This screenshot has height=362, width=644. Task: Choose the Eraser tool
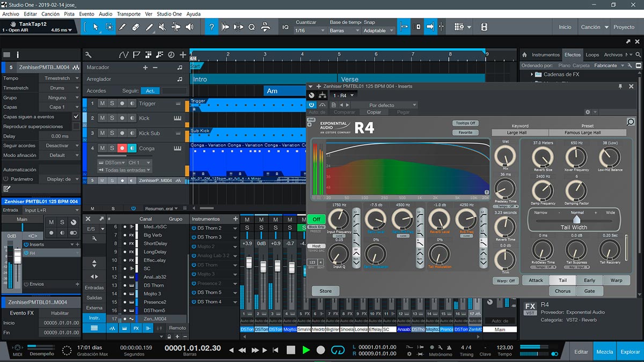[136, 27]
